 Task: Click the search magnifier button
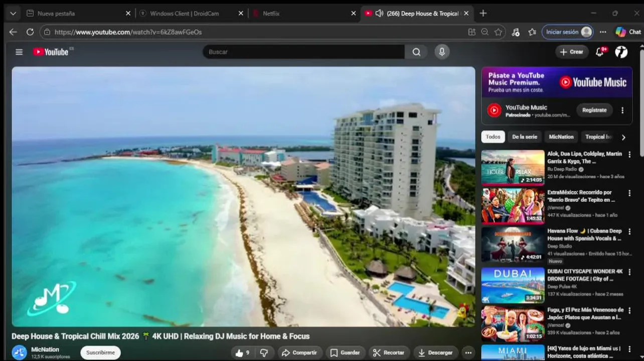coord(416,52)
